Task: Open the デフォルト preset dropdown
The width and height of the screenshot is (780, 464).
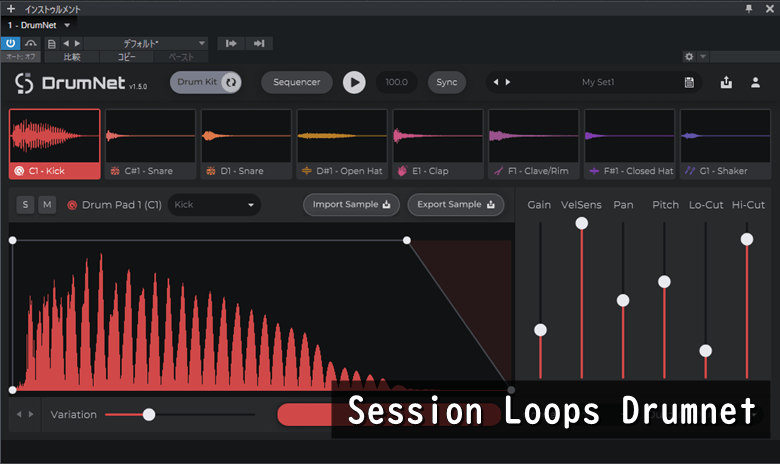Action: click(x=146, y=43)
